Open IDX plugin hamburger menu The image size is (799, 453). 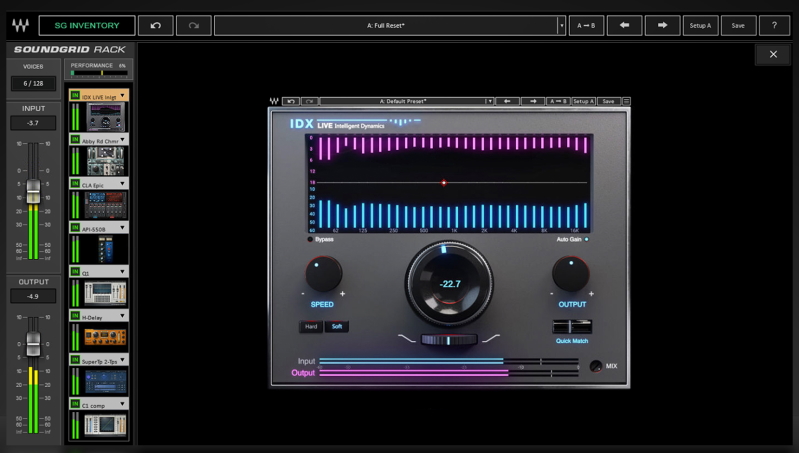pyautogui.click(x=626, y=101)
